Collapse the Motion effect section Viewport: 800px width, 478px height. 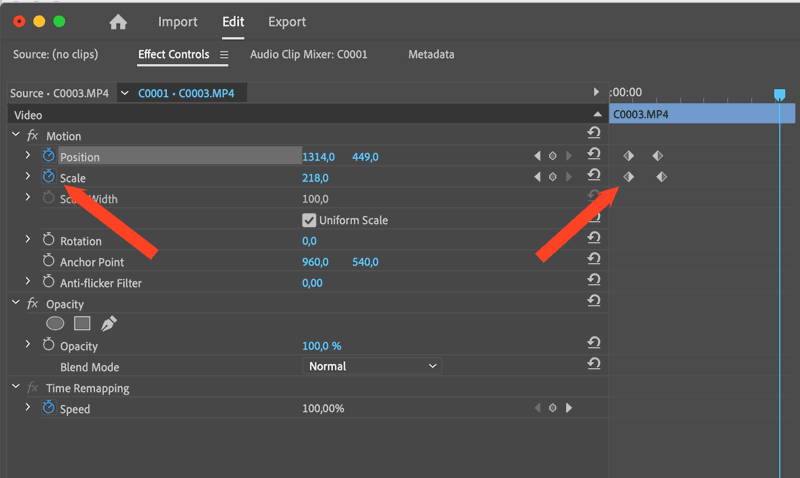point(16,136)
